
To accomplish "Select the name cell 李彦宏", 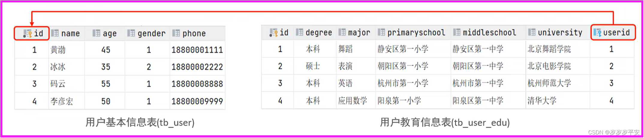I will point(61,101).
